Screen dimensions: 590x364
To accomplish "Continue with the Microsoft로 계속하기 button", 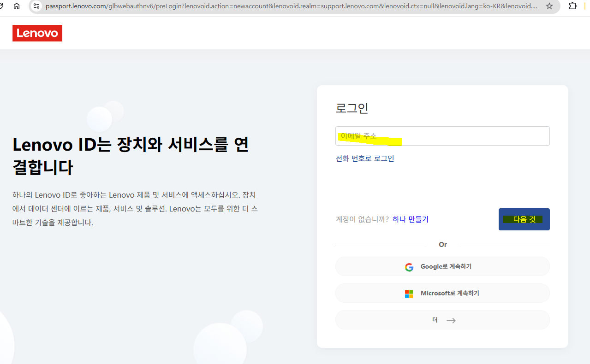I will tap(442, 293).
